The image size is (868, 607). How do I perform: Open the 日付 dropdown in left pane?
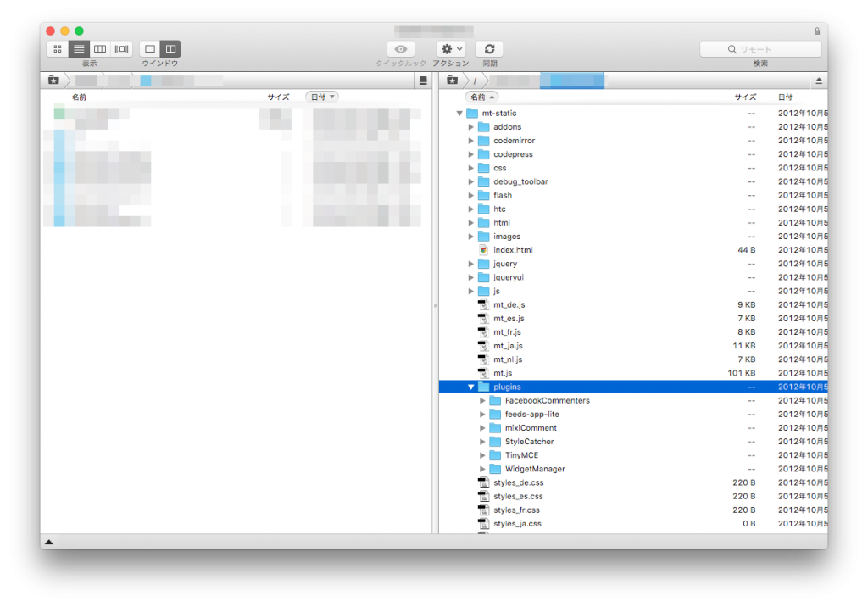pos(321,97)
